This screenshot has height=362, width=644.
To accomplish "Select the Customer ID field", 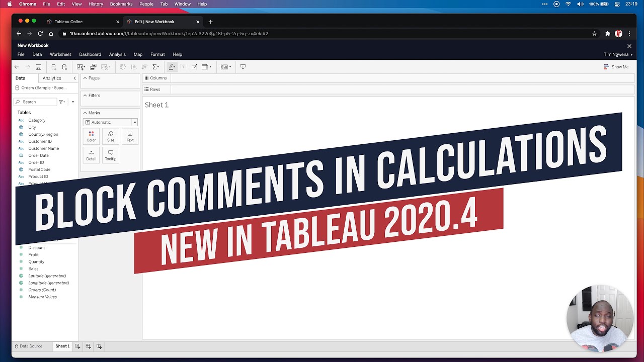I will coord(40,141).
